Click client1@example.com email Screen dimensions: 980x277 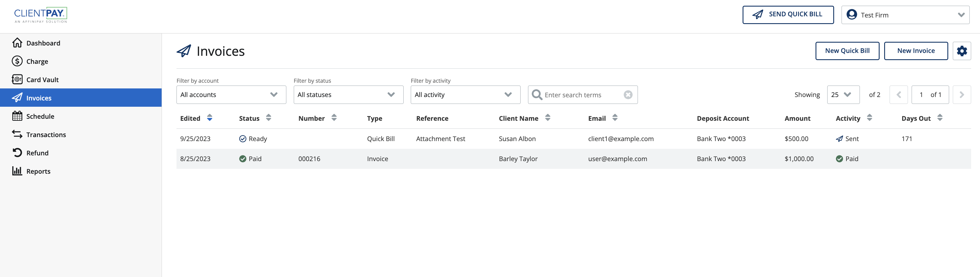coord(621,139)
